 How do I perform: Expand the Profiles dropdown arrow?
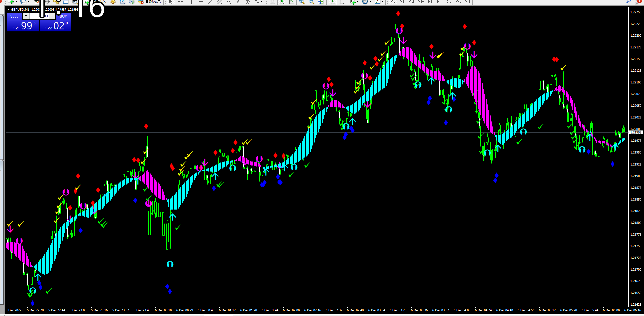(28, 2)
